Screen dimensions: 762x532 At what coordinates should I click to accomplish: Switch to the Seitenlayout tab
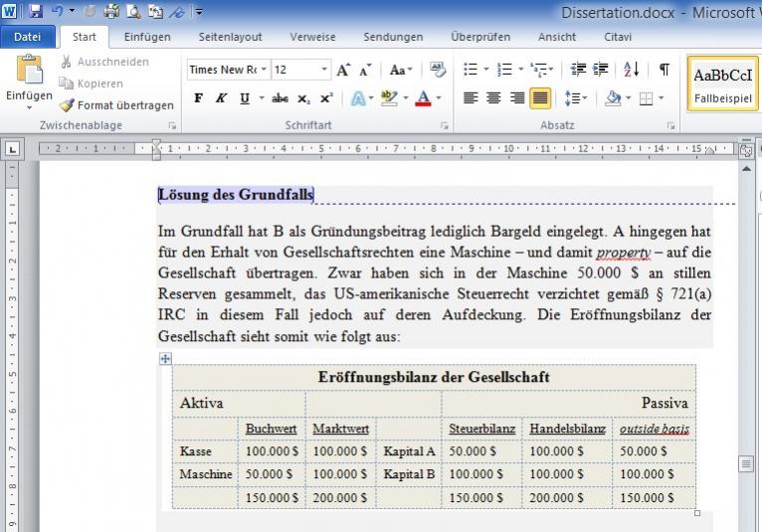(230, 37)
